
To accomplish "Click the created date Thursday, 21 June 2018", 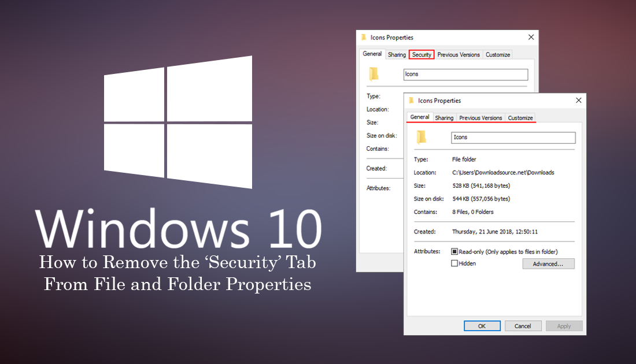I will (495, 232).
